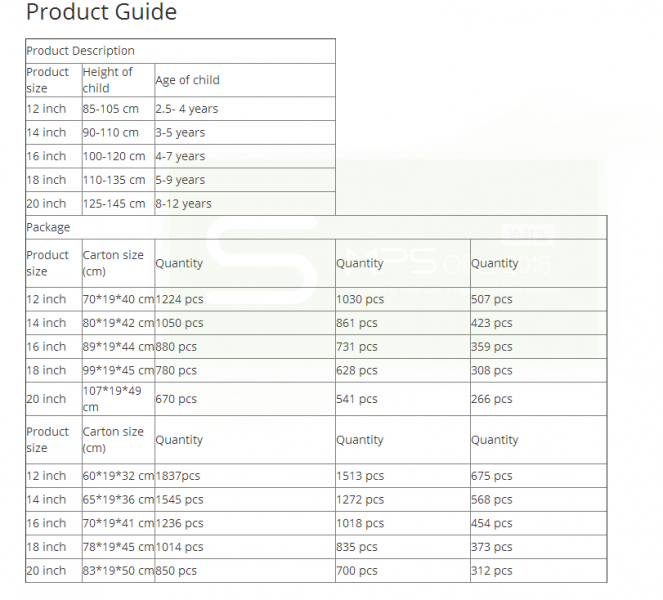Click the 1224 pcs quantity cell

180,299
